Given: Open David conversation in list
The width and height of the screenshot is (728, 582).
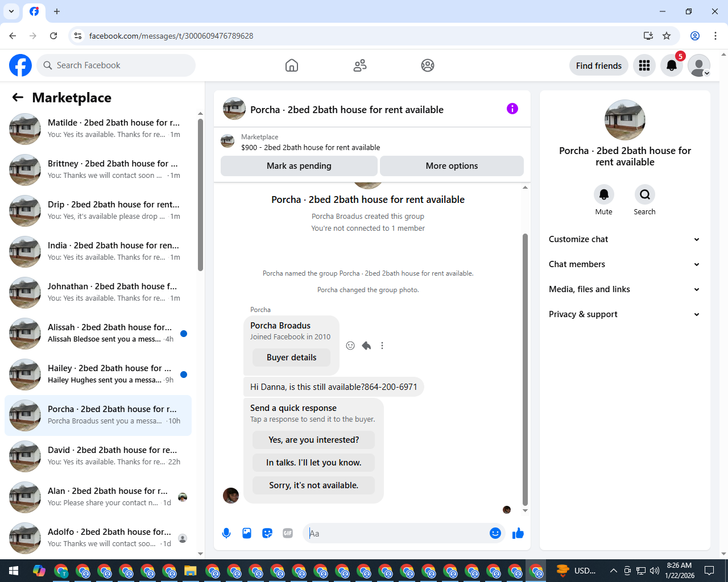Looking at the screenshot, I should (98, 456).
